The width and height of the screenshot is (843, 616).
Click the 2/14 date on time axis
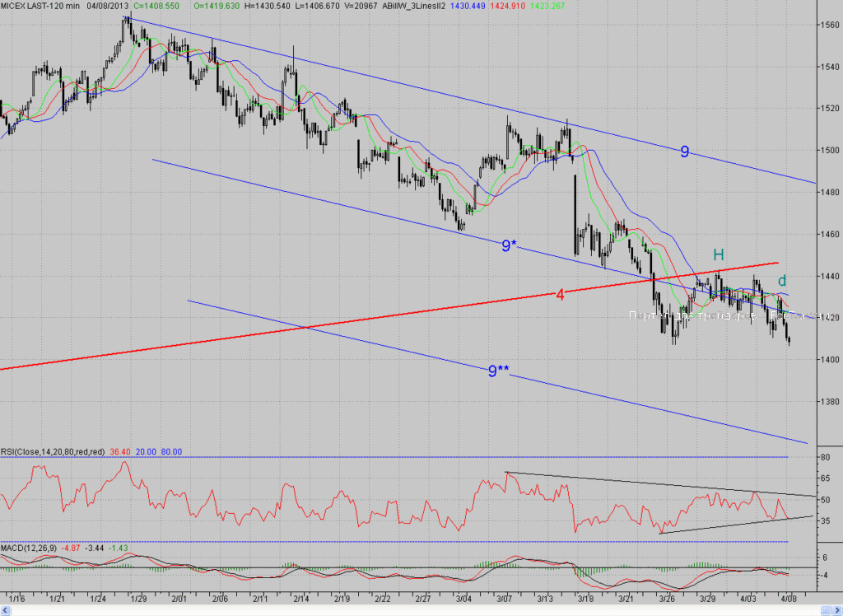[x=301, y=598]
